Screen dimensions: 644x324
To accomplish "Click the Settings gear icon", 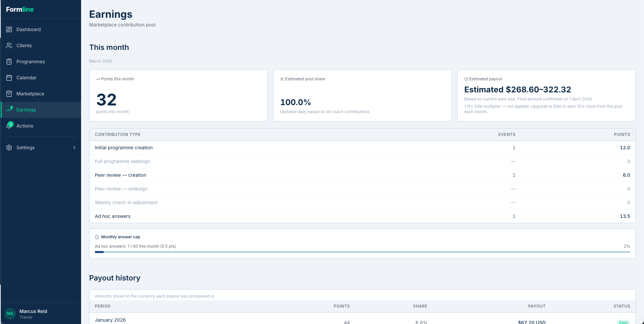I will (9, 148).
